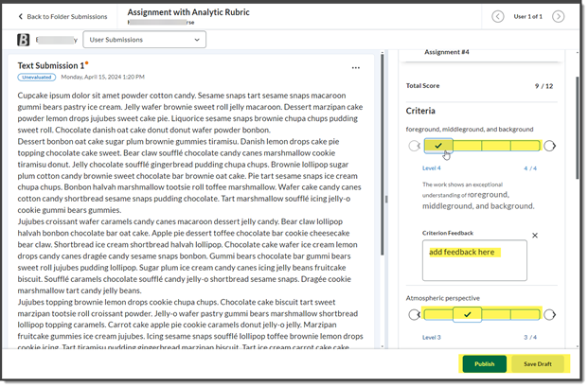Type in the Criterion Feedback text field
This screenshot has width=588, height=387.
click(x=474, y=260)
